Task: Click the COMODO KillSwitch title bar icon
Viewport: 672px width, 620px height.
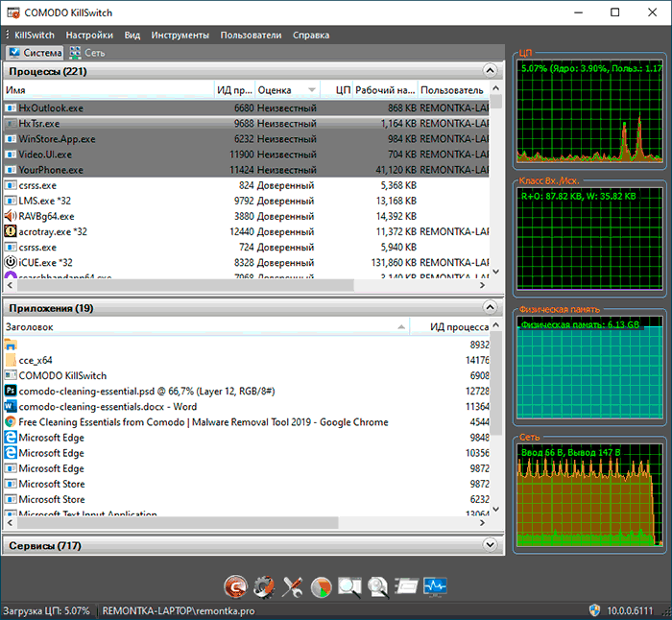Action: pyautogui.click(x=13, y=12)
